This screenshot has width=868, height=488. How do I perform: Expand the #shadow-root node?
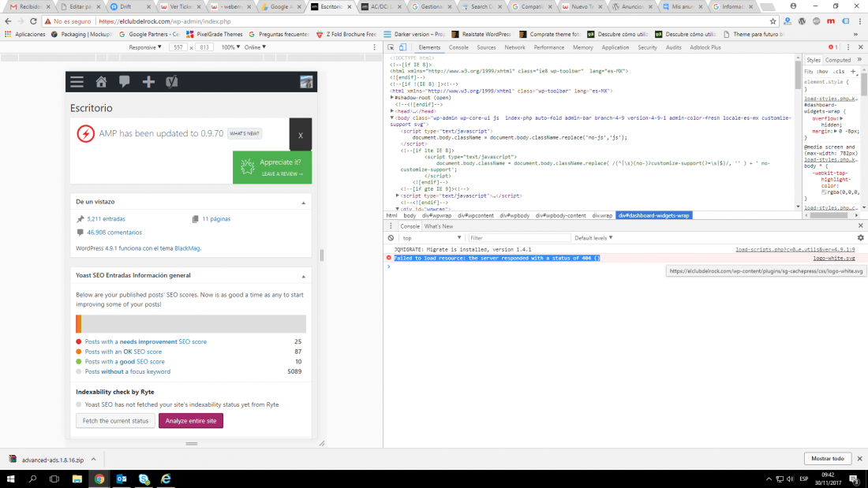tap(392, 98)
